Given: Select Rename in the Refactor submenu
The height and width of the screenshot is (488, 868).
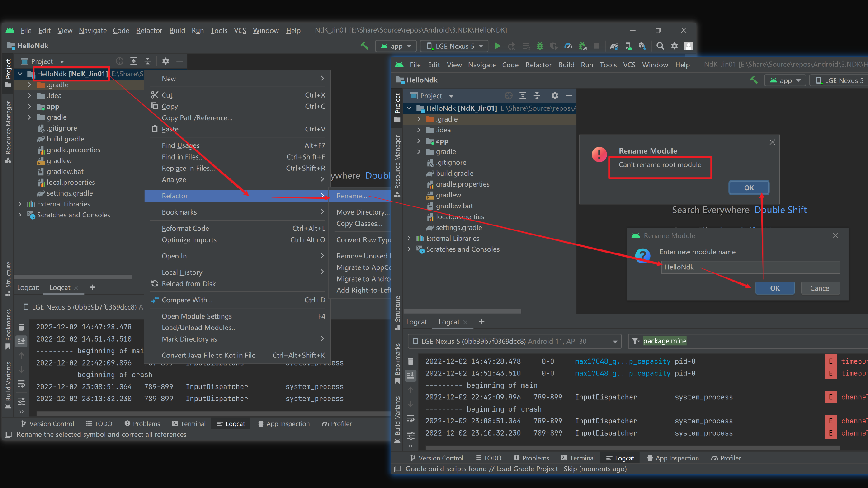Looking at the screenshot, I should pos(351,196).
